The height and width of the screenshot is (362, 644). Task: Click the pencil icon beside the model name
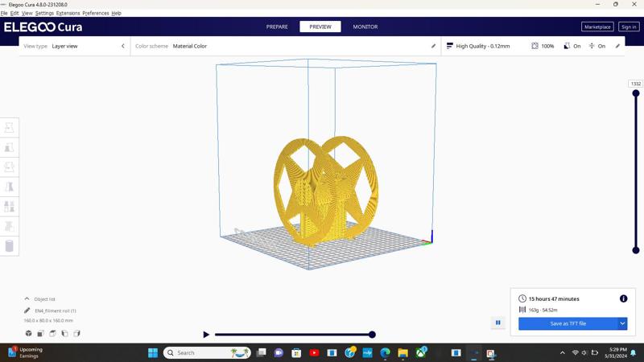[x=27, y=311]
